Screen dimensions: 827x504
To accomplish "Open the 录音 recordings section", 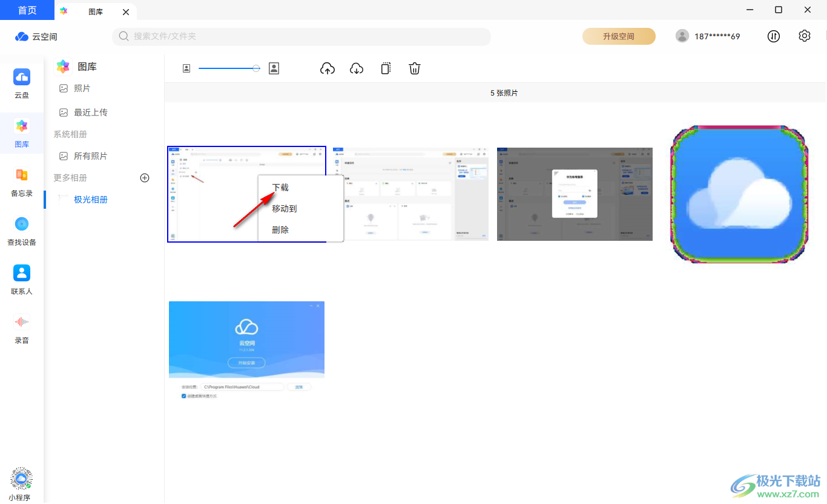I will point(22,329).
